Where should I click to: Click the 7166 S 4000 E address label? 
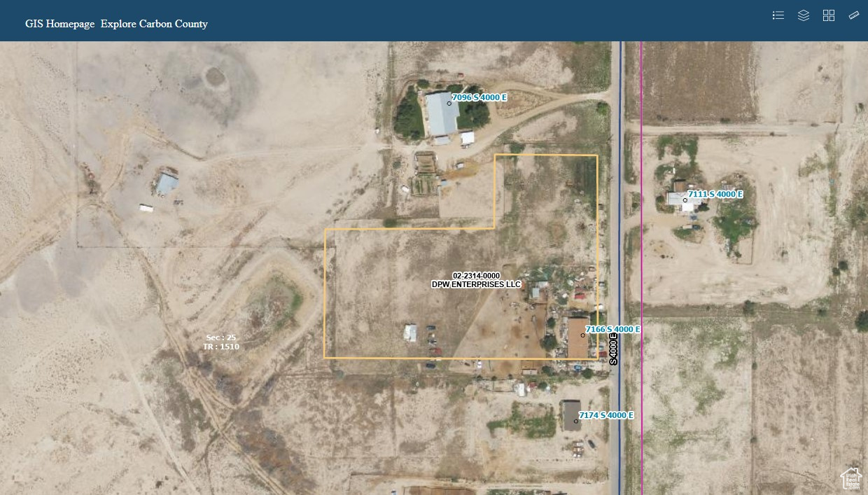tap(613, 329)
